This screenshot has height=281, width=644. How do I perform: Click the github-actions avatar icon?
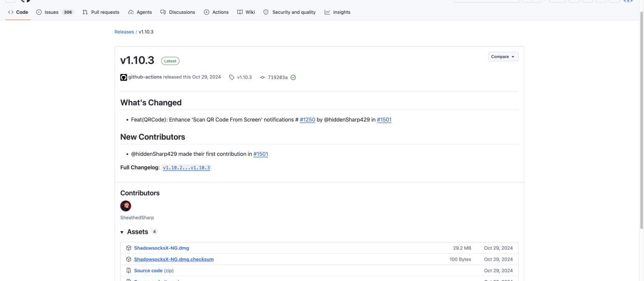[124, 77]
